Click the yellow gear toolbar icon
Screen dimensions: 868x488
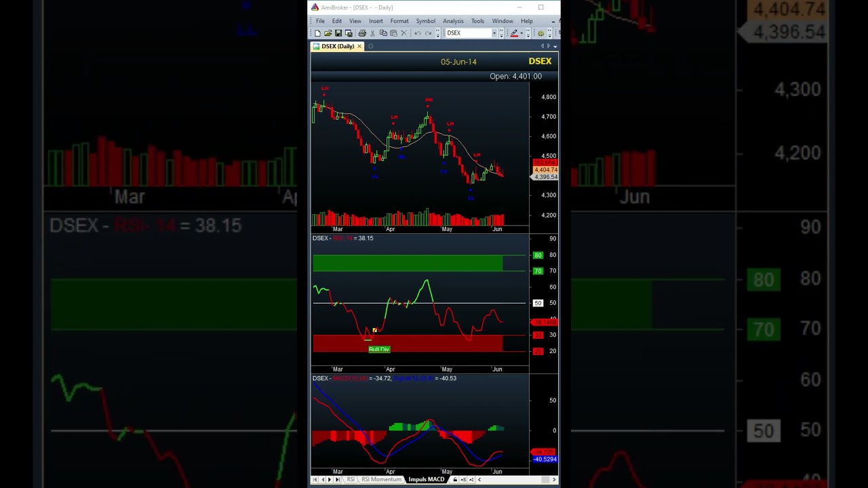pos(541,33)
